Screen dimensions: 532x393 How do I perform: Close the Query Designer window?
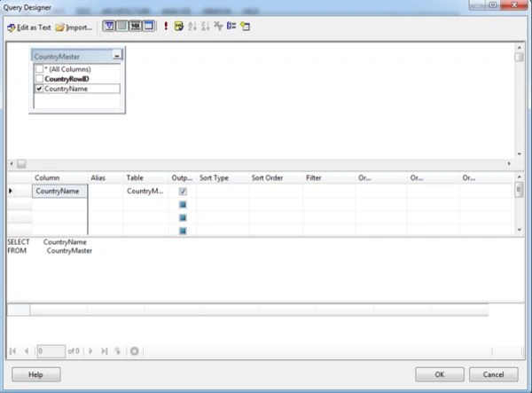[x=514, y=4]
